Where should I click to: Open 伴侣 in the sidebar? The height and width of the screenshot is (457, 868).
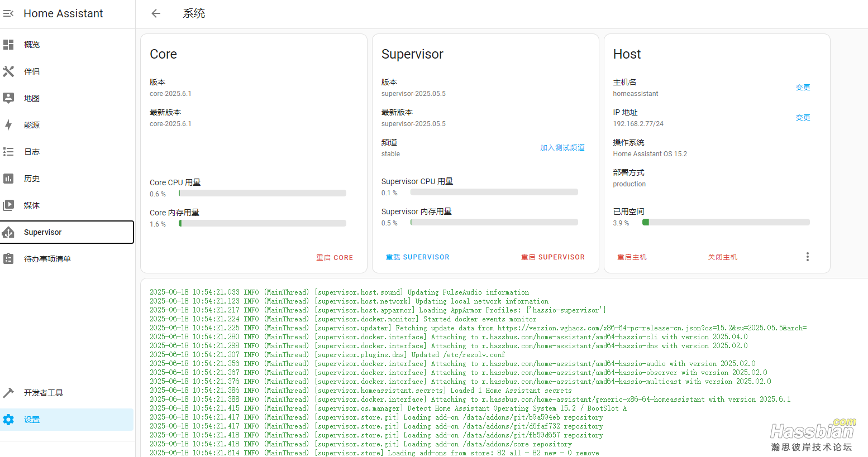(66, 71)
